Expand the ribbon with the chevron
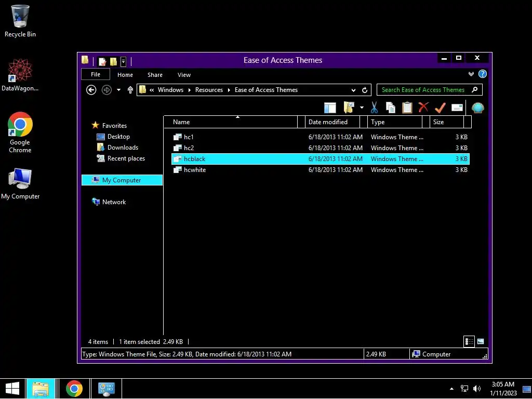 (471, 74)
